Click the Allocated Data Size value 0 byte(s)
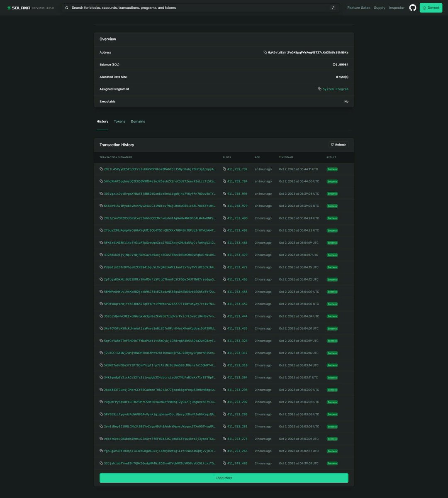The height and width of the screenshot is (498, 448). tap(342, 77)
